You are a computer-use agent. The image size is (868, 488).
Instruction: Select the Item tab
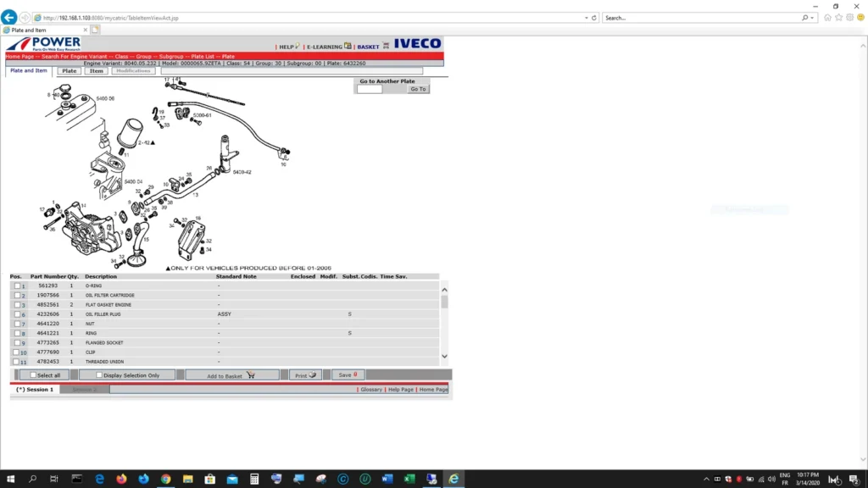click(96, 70)
